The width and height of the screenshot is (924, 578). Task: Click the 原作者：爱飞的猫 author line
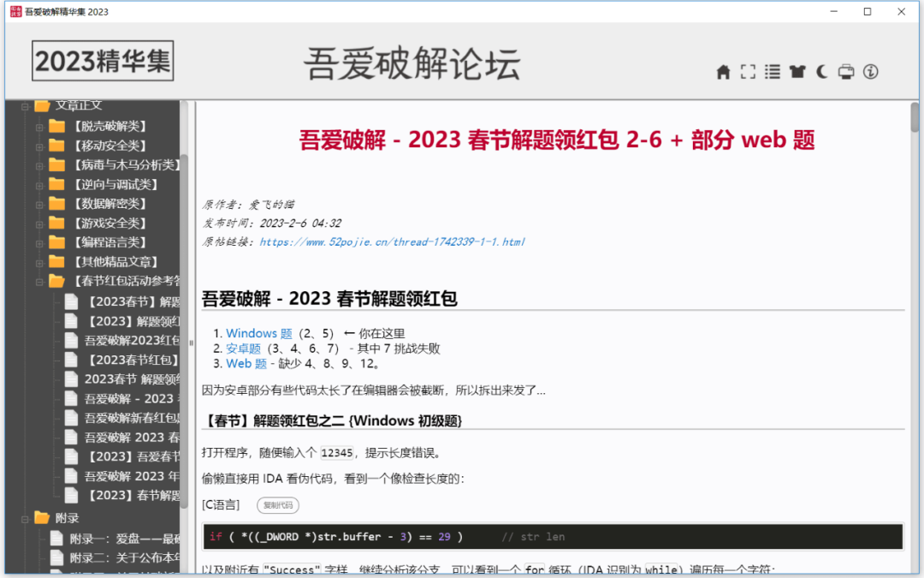248,205
